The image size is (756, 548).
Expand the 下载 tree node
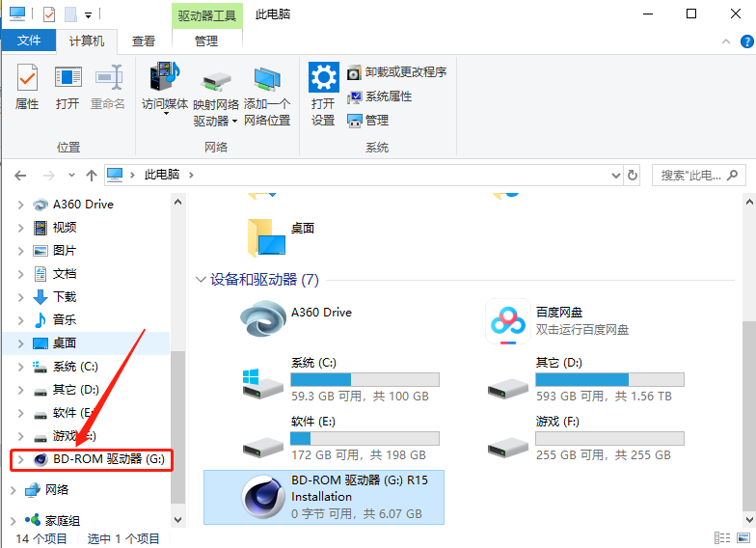point(21,297)
